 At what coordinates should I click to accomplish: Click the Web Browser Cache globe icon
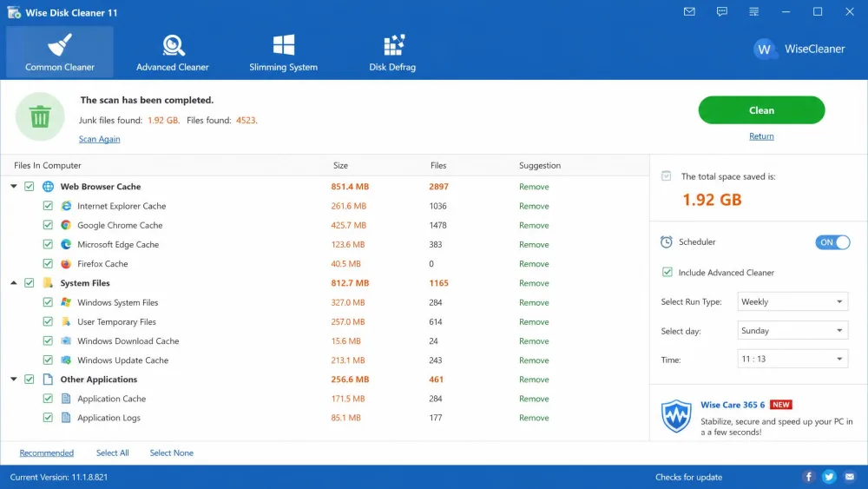tap(48, 186)
